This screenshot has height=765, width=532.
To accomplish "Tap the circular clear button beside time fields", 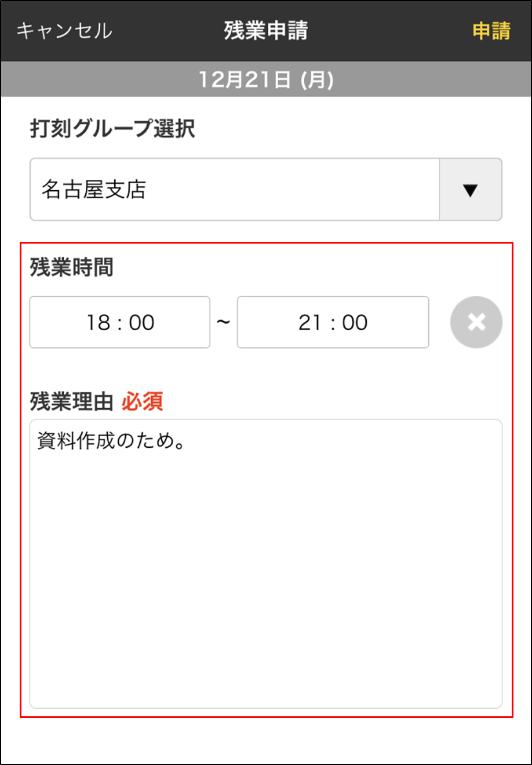I will tap(475, 322).
